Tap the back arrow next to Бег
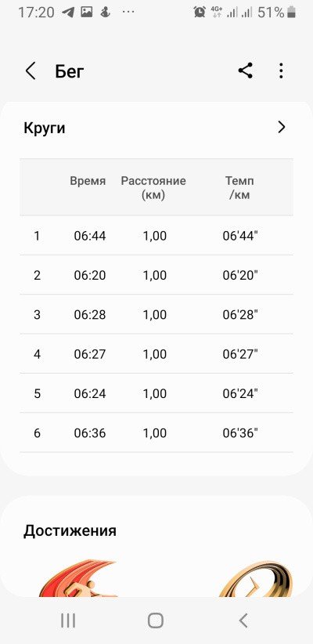The width and height of the screenshot is (313, 644). click(31, 71)
